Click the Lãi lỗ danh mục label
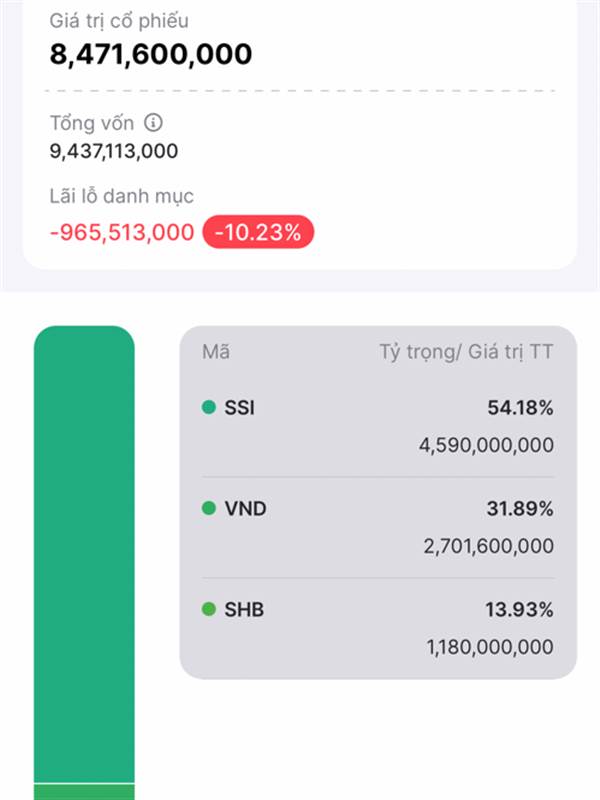This screenshot has width=600, height=800. click(x=121, y=196)
